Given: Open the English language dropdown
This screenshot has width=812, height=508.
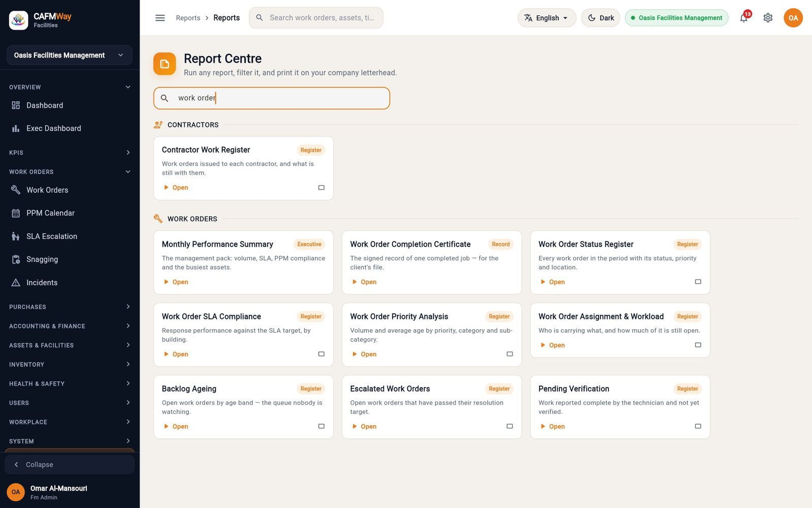Looking at the screenshot, I should pos(547,18).
